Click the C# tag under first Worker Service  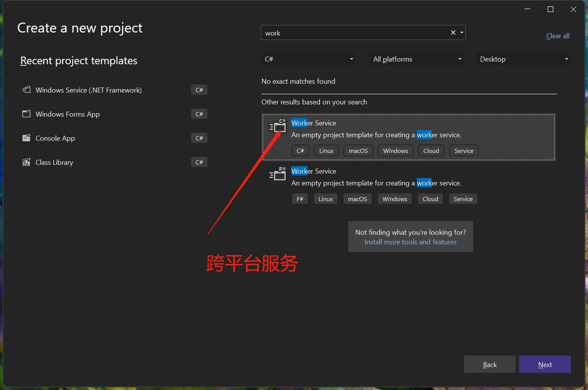click(300, 151)
